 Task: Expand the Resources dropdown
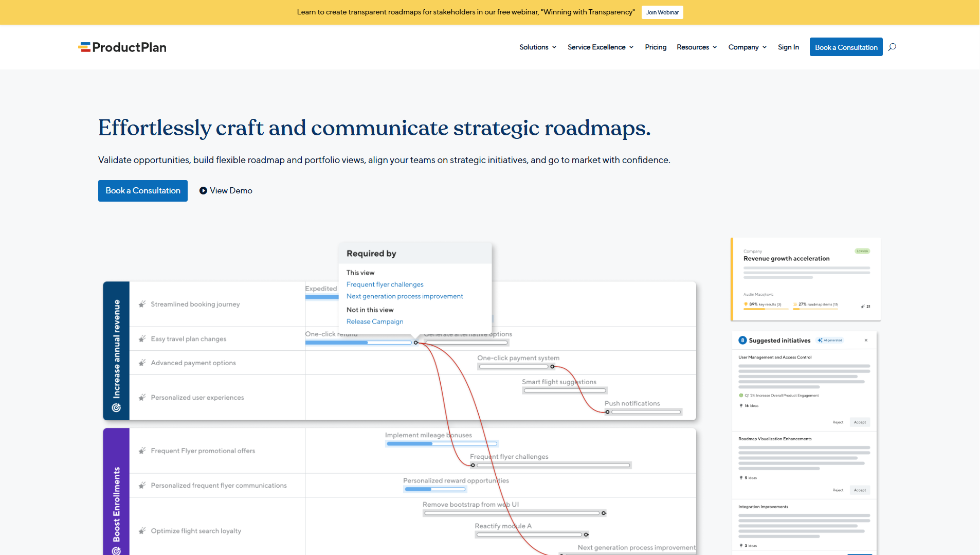697,47
